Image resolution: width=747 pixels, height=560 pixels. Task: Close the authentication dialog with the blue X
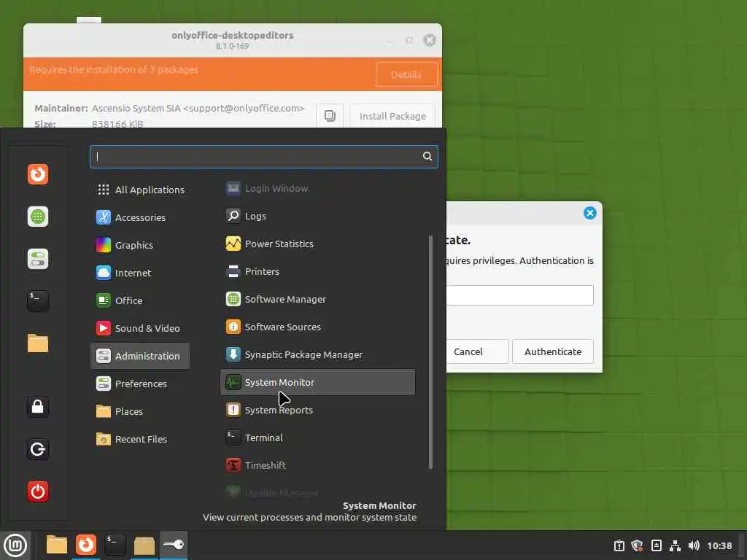coord(589,213)
